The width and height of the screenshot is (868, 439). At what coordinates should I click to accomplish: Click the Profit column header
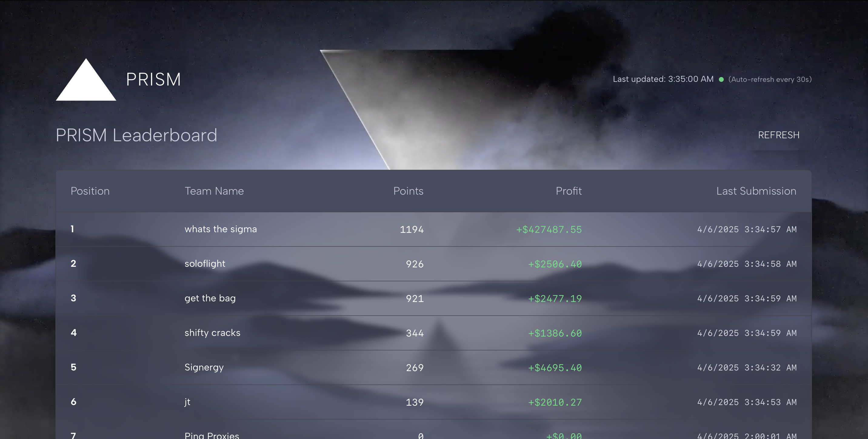569,191
